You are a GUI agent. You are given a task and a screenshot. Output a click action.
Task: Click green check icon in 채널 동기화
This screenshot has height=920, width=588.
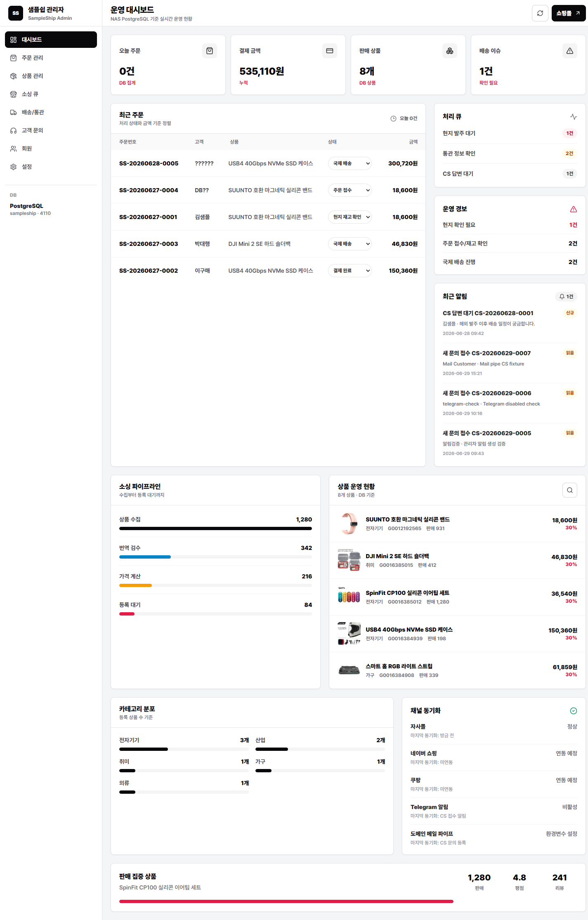(x=574, y=711)
